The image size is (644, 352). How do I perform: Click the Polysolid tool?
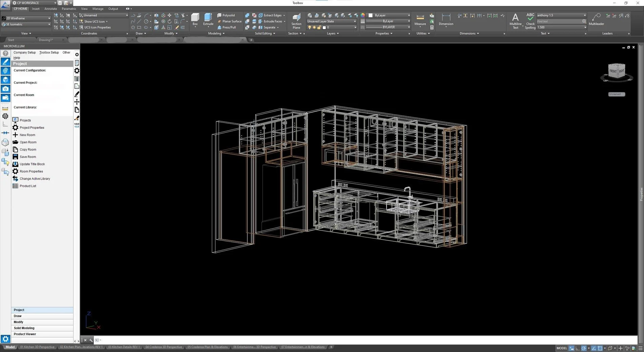click(226, 15)
